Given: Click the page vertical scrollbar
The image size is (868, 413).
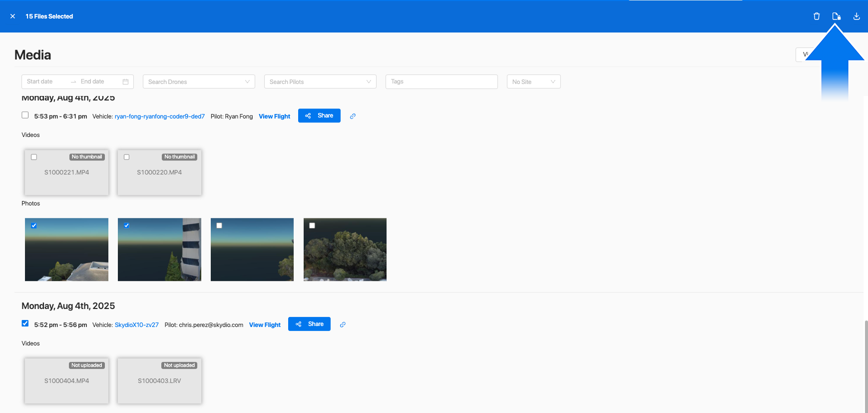Looking at the screenshot, I should [866, 366].
